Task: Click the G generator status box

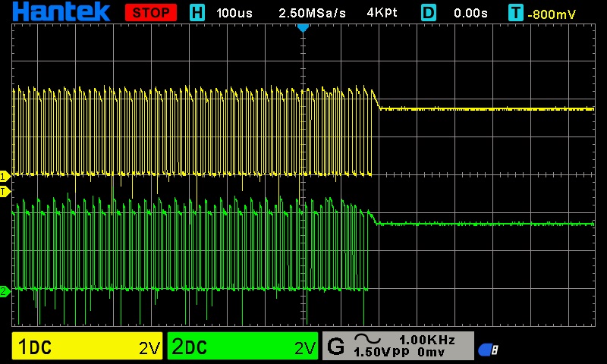Action: [398, 346]
